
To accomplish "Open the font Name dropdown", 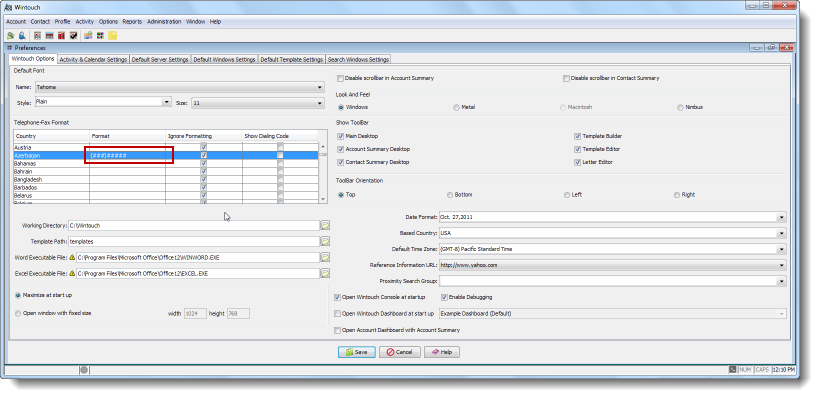I will (320, 87).
